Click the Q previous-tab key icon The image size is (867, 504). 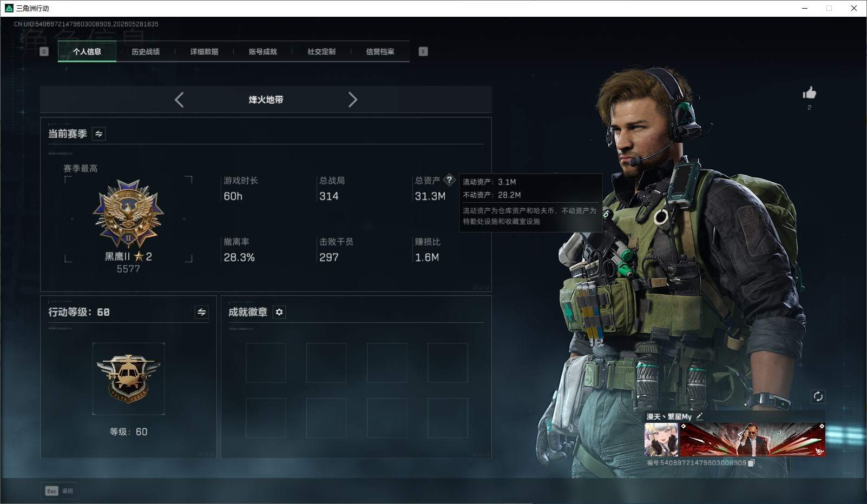point(44,51)
